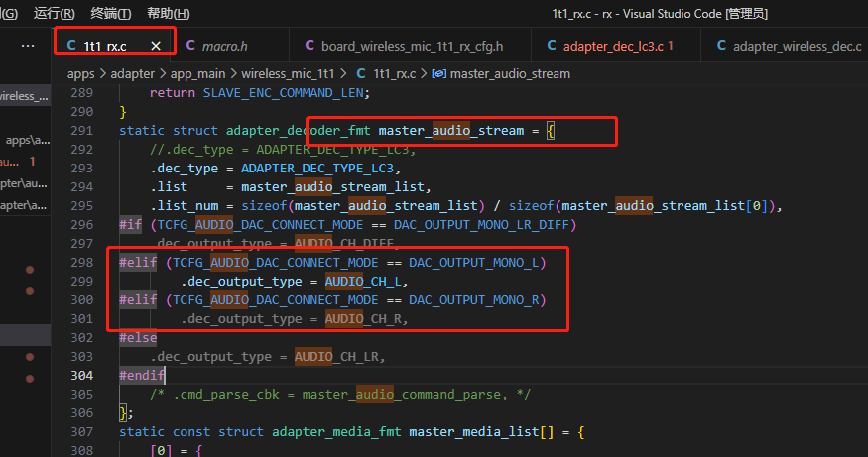868x457 pixels.
Task: Click the #else directive on line 302
Action: (x=138, y=337)
